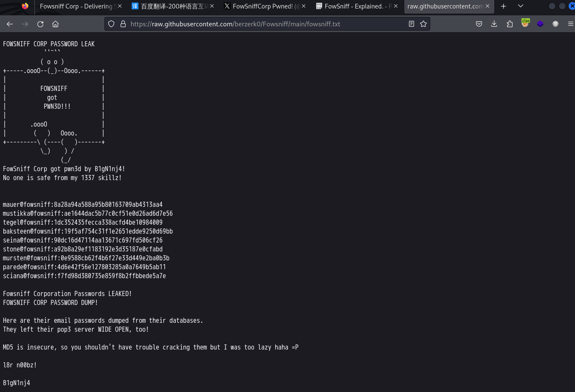Go back to the previous page
Viewport: 575px width, 392px height.
[10, 24]
